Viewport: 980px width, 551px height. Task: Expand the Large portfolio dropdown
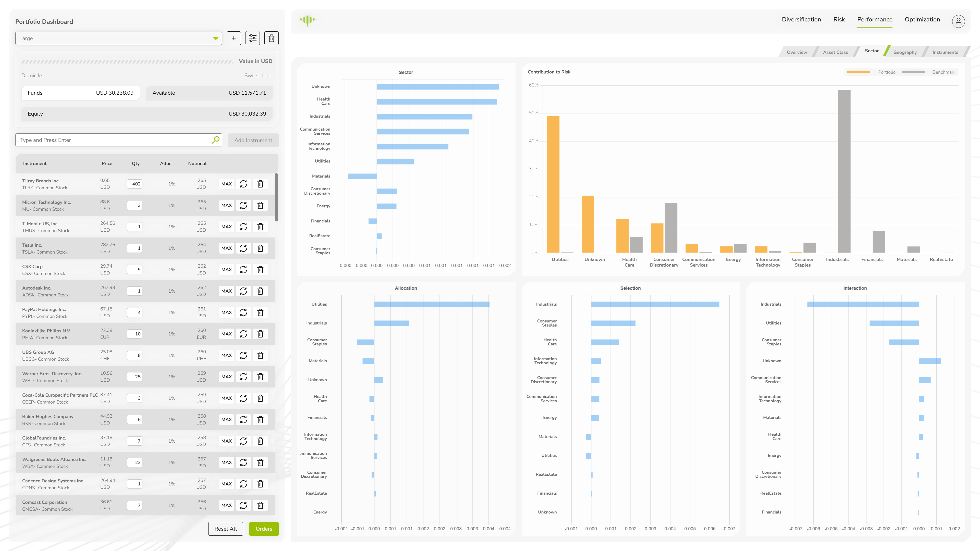coord(215,39)
